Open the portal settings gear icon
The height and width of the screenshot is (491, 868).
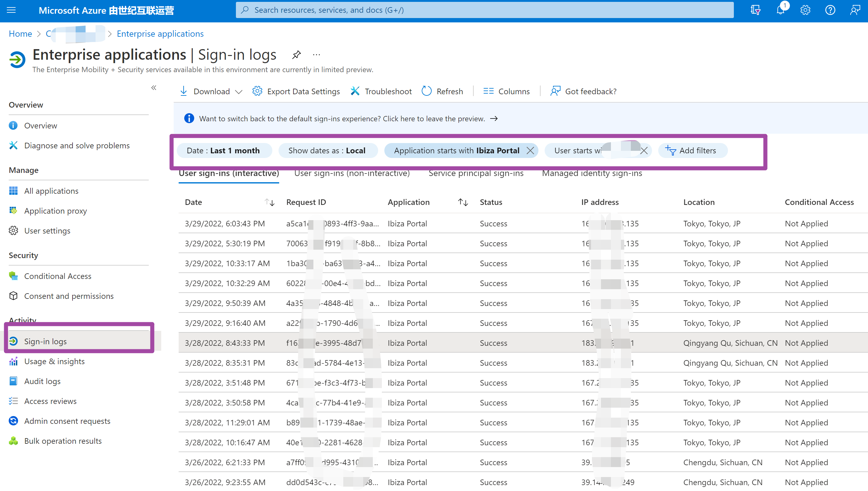805,10
